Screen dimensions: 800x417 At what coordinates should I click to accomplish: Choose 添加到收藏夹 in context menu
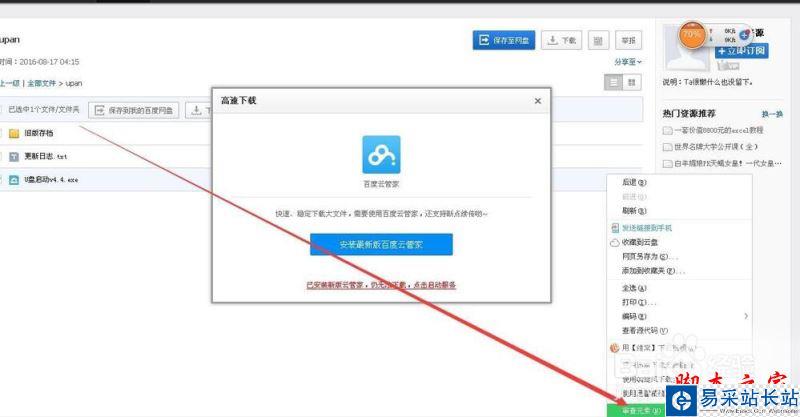click(653, 271)
